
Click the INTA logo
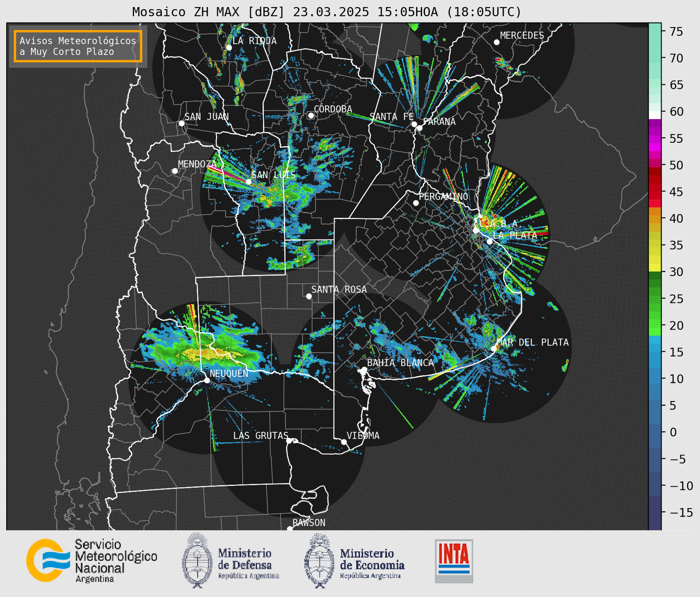[x=454, y=561]
